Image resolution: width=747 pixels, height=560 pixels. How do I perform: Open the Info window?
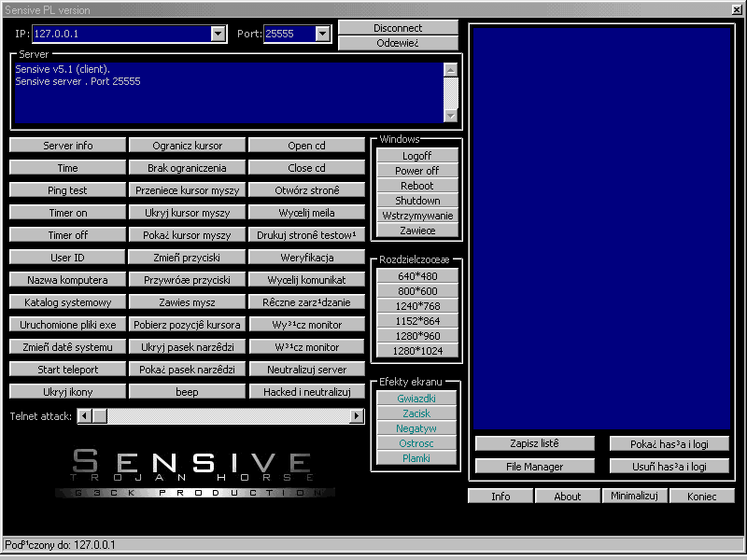[x=500, y=496]
